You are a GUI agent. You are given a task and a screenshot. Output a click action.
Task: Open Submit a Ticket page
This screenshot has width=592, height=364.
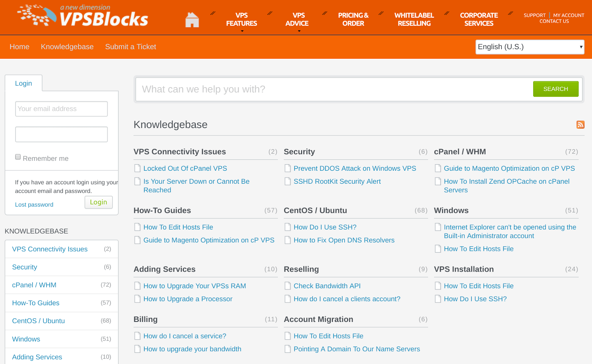click(x=131, y=47)
